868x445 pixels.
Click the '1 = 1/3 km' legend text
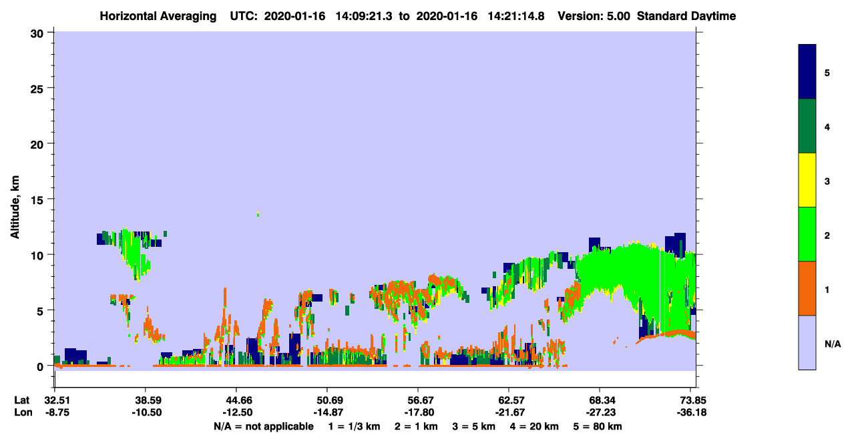(353, 426)
